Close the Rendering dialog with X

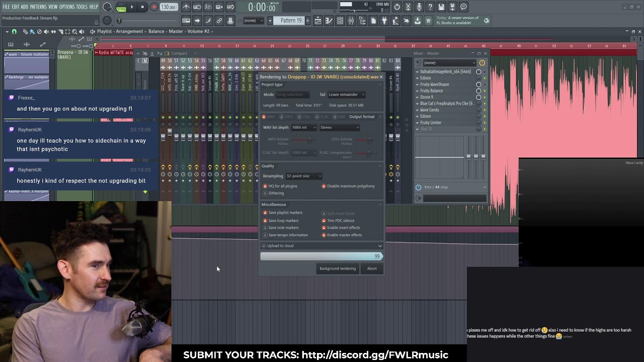[381, 77]
